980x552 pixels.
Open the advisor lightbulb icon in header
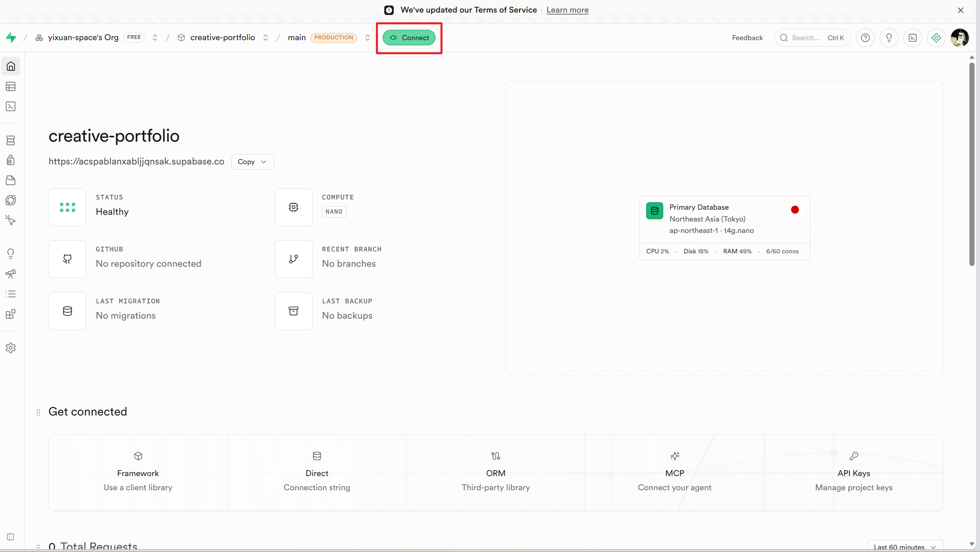(889, 38)
